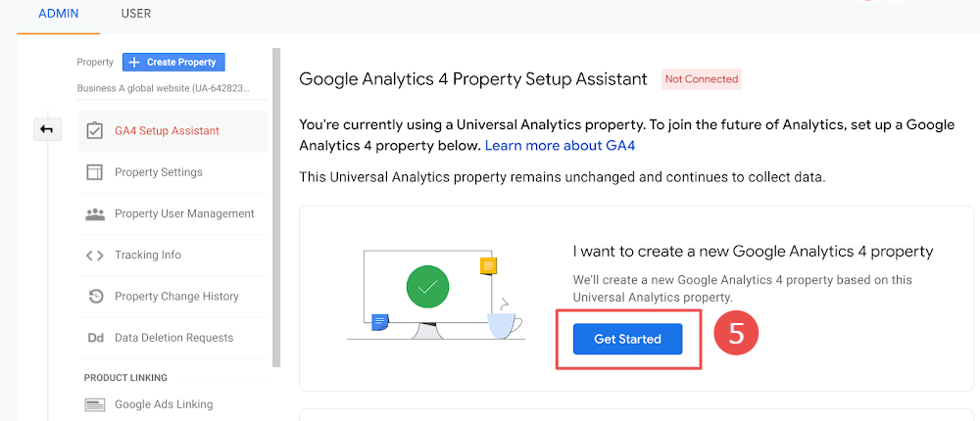The image size is (980, 421).
Task: Click the Property User Management people icon
Action: 94,213
